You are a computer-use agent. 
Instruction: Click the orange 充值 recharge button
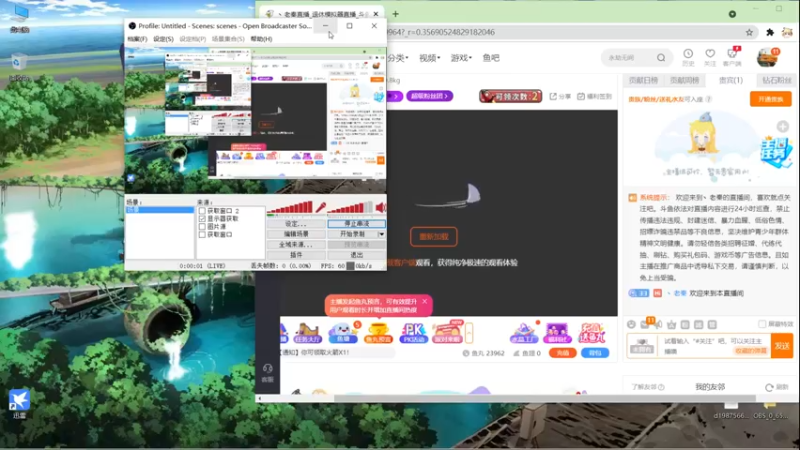tap(563, 353)
